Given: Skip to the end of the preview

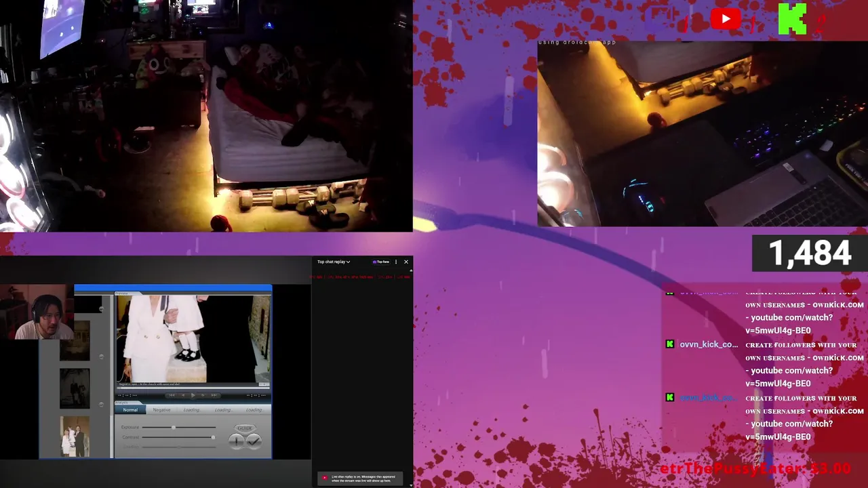Looking at the screenshot, I should click(214, 395).
